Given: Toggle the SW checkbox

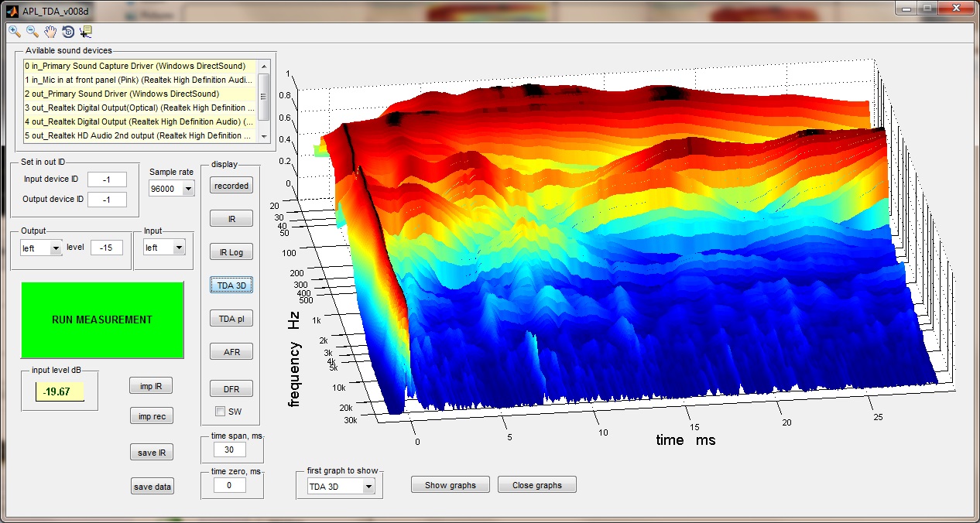Looking at the screenshot, I should [x=220, y=411].
